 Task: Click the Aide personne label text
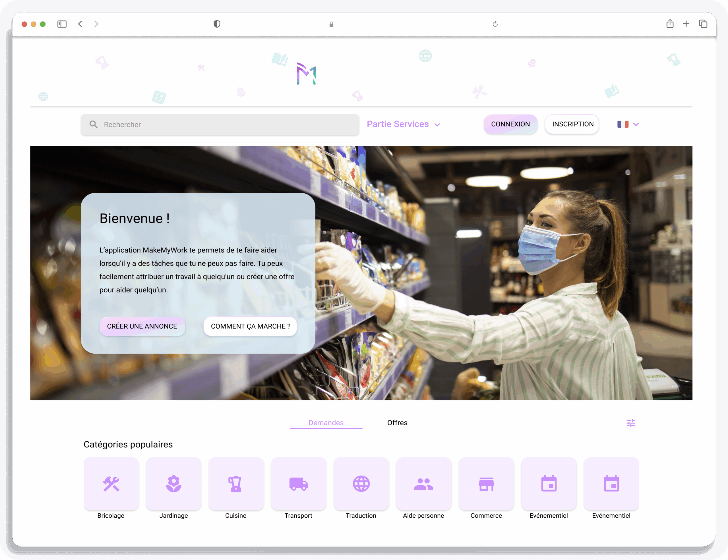[x=423, y=516]
